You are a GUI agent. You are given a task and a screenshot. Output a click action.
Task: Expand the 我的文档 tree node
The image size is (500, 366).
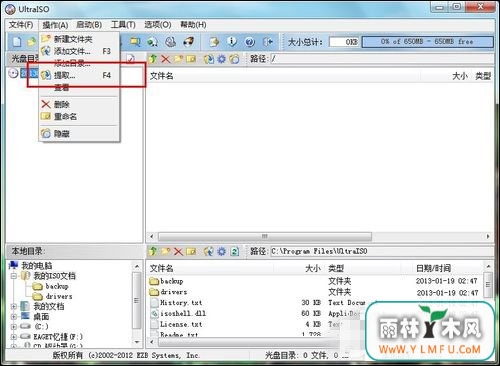tap(14, 306)
